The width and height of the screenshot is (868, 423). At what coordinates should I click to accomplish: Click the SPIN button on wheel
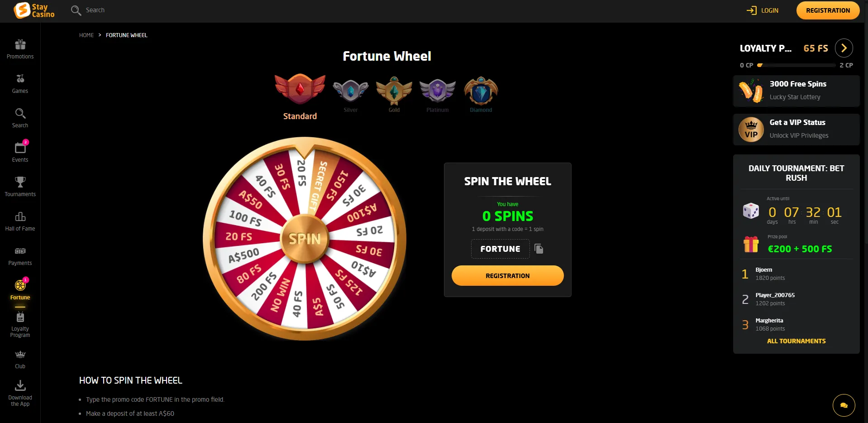(305, 239)
